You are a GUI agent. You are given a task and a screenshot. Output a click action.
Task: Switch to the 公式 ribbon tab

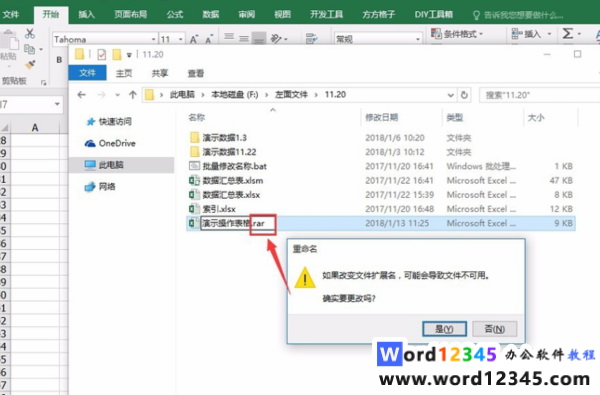click(175, 15)
